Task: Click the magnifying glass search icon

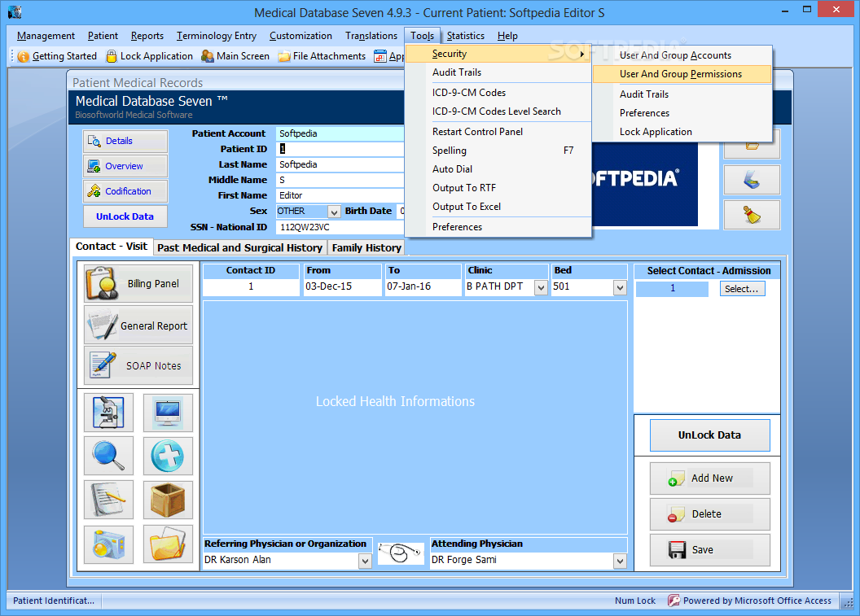Action: tap(108, 456)
